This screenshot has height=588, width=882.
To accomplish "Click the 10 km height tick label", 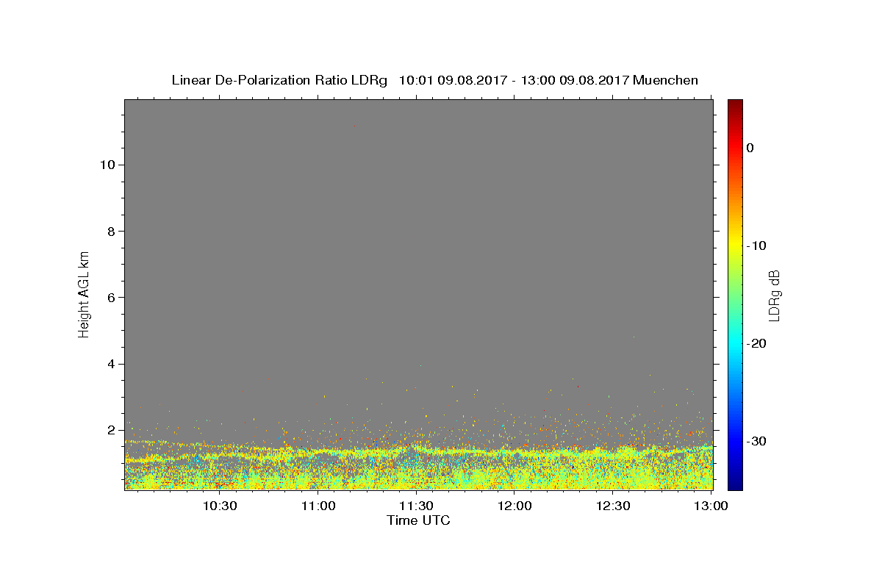I will coord(106,165).
